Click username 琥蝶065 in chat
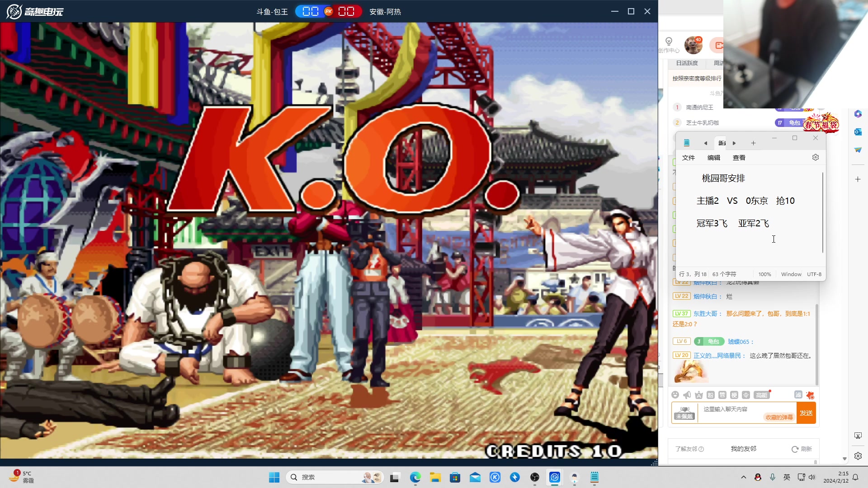The height and width of the screenshot is (488, 868). pyautogui.click(x=738, y=342)
